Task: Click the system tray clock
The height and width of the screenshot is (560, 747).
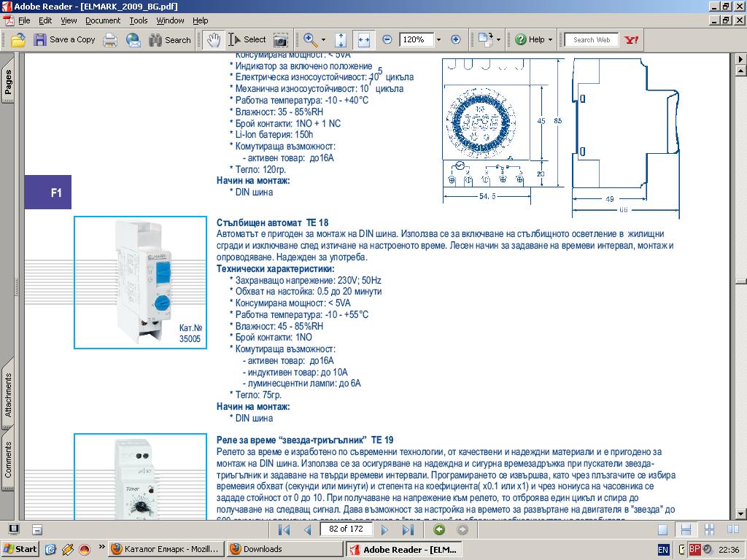Action: [729, 550]
